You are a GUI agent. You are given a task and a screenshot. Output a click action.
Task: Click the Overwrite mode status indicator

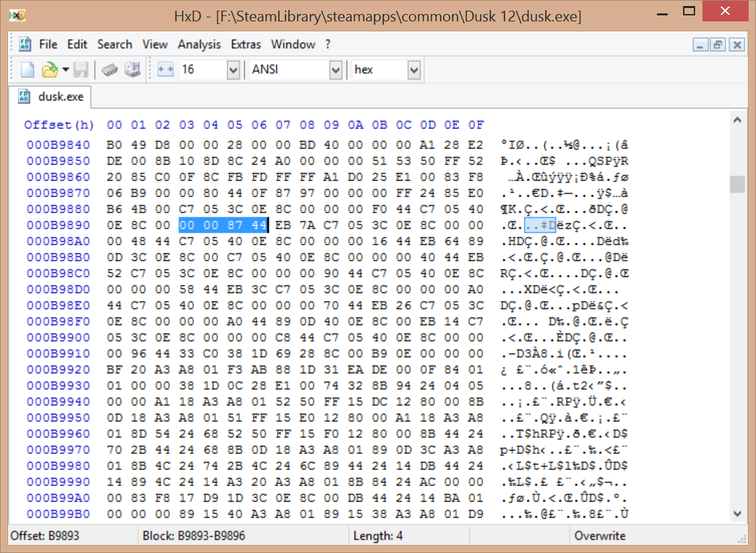(x=599, y=536)
